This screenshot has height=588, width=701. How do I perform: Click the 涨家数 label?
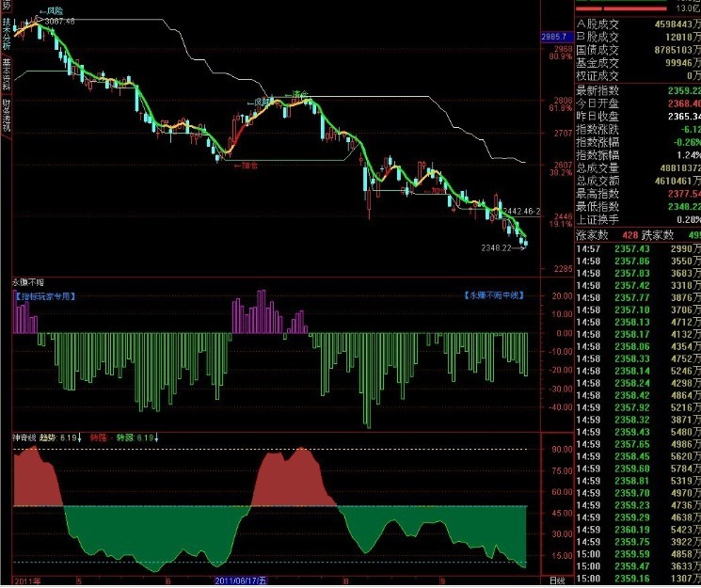592,235
